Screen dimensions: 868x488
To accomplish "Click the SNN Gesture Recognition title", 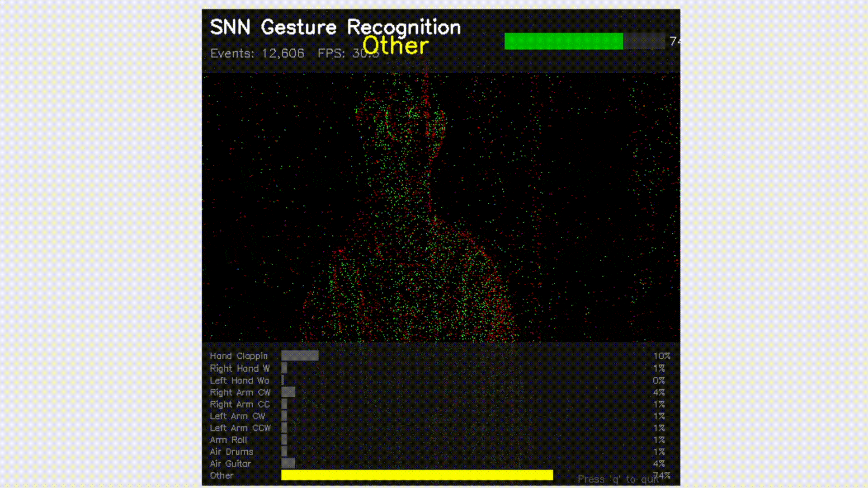I will pyautogui.click(x=335, y=27).
